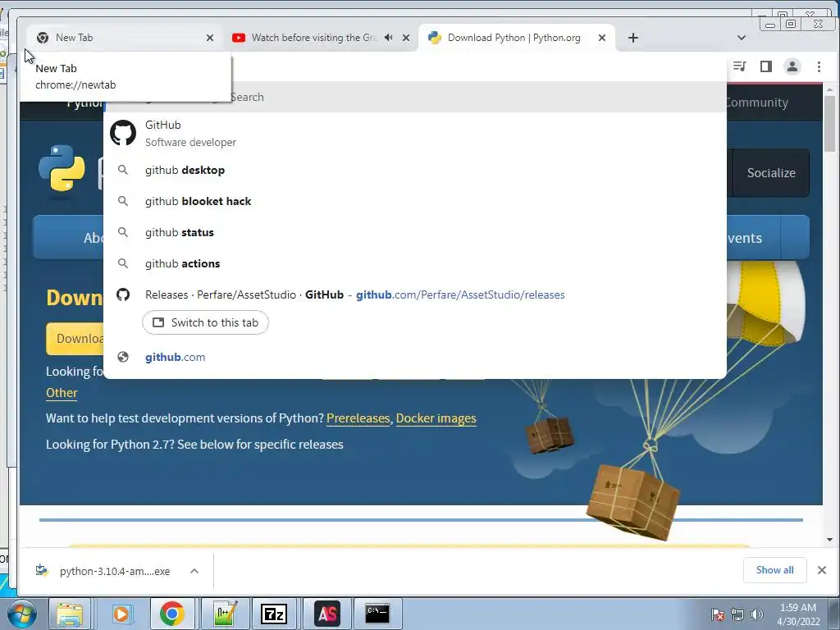Open the Docker images link
The image size is (840, 630).
tap(436, 418)
